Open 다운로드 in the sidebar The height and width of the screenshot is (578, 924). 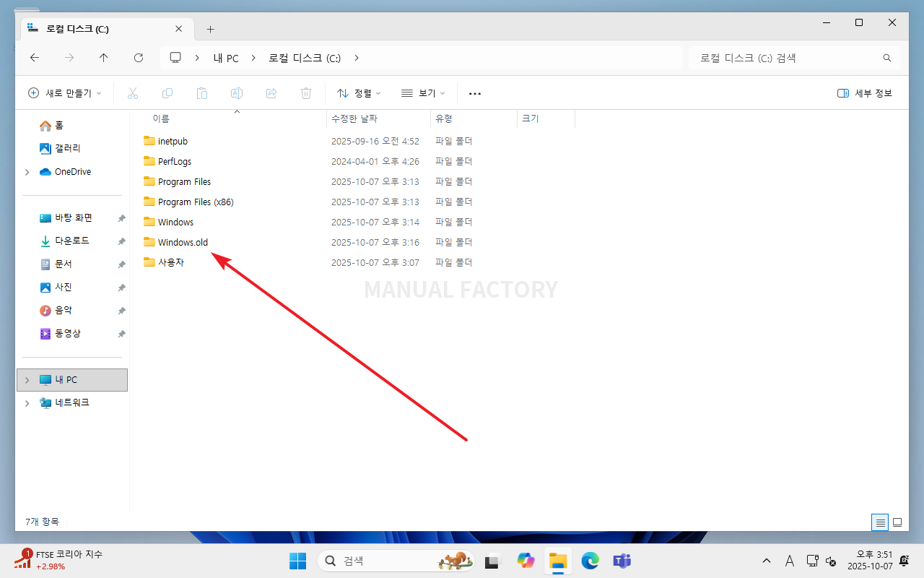pos(72,241)
